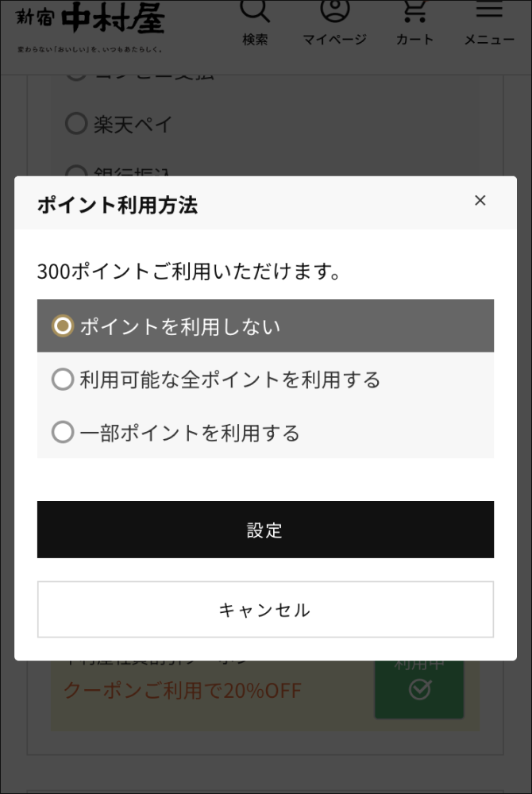This screenshot has height=794, width=532.
Task: Click the search magnifier icon
Action: pyautogui.click(x=255, y=11)
